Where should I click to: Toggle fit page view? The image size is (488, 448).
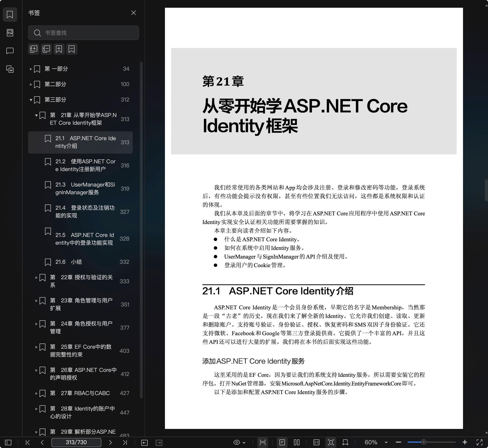tap(331, 442)
